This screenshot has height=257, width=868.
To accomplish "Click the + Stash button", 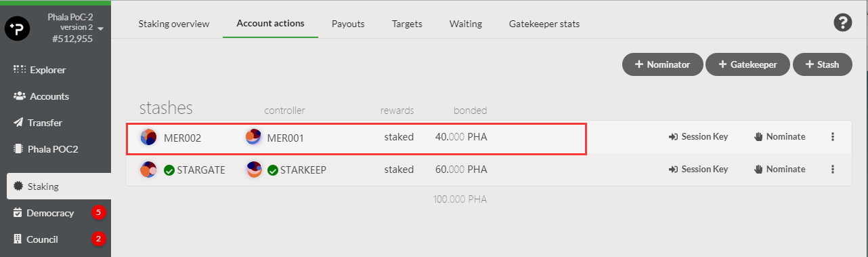I will coord(823,64).
